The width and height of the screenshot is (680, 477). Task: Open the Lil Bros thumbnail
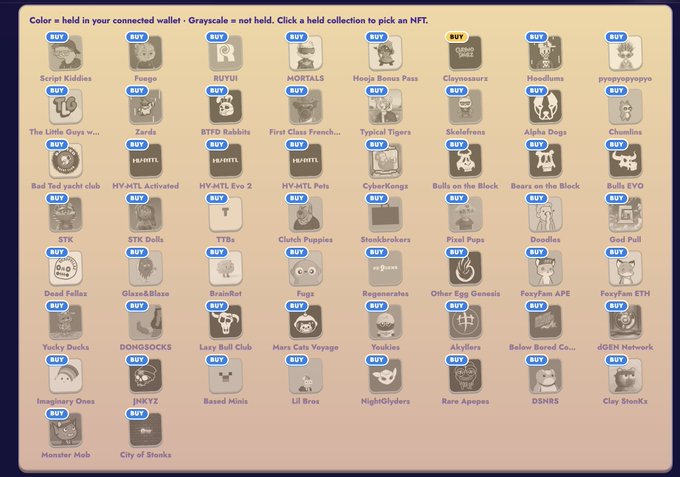[x=305, y=376]
